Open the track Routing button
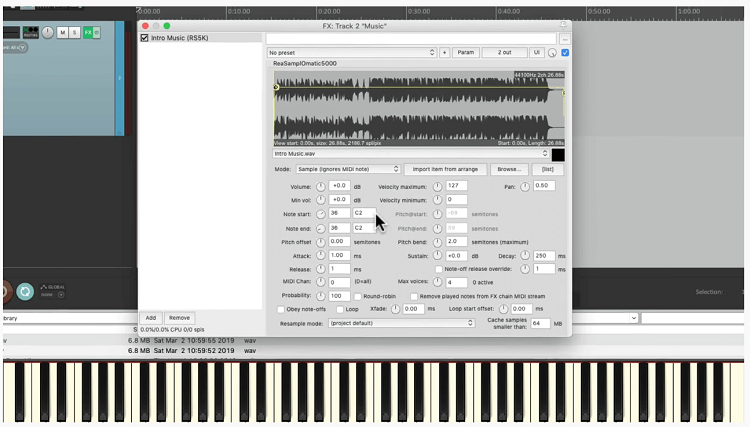The height and width of the screenshot is (427, 750). tap(31, 33)
